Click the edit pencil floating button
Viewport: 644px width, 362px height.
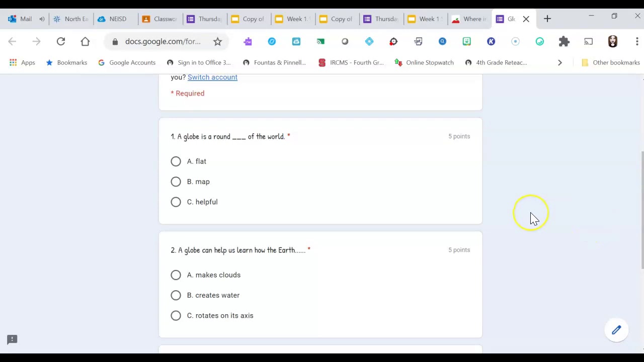pos(616,330)
